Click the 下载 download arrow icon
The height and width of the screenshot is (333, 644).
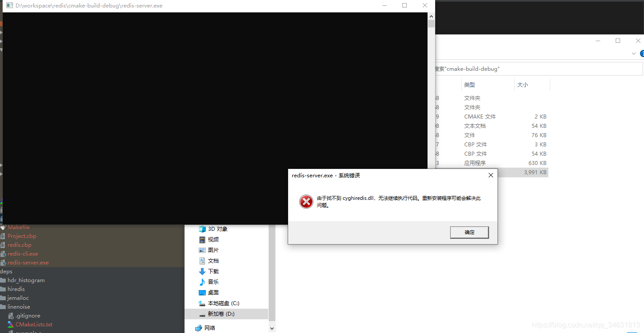(202, 272)
